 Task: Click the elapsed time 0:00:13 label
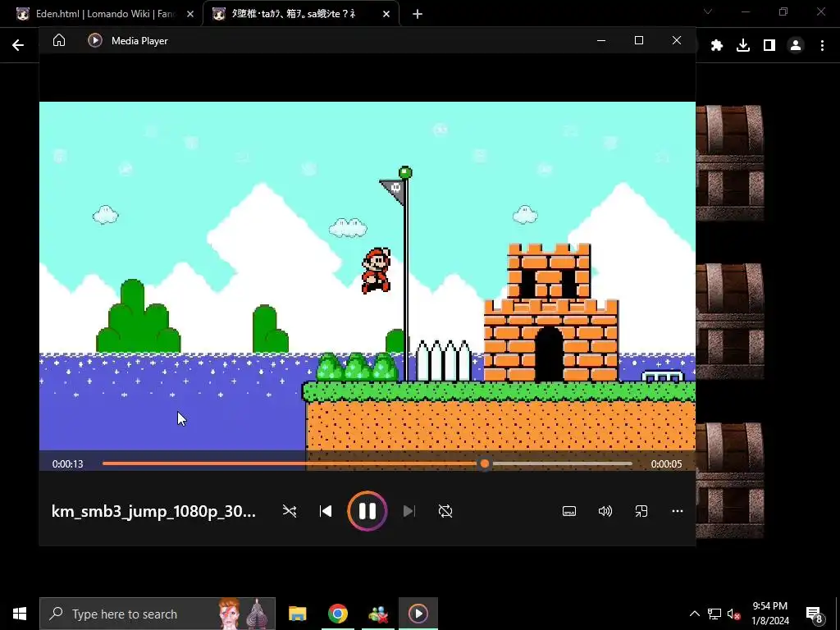67,464
